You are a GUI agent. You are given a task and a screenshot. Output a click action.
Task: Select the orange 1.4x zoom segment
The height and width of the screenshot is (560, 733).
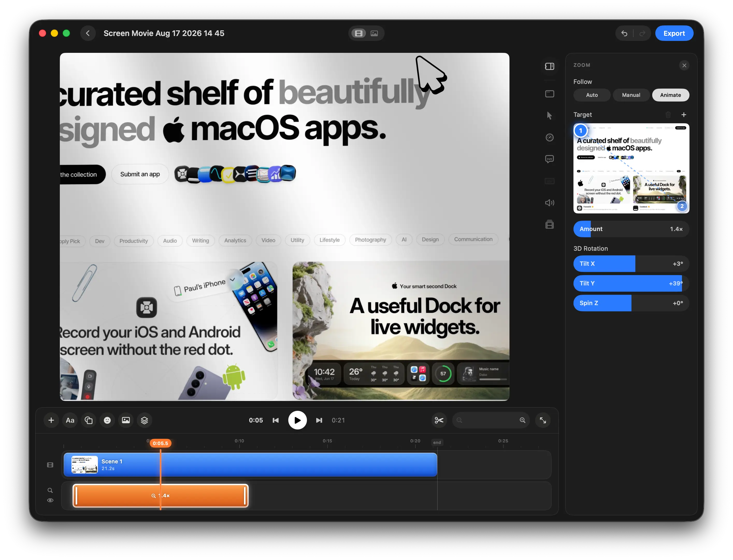point(160,496)
